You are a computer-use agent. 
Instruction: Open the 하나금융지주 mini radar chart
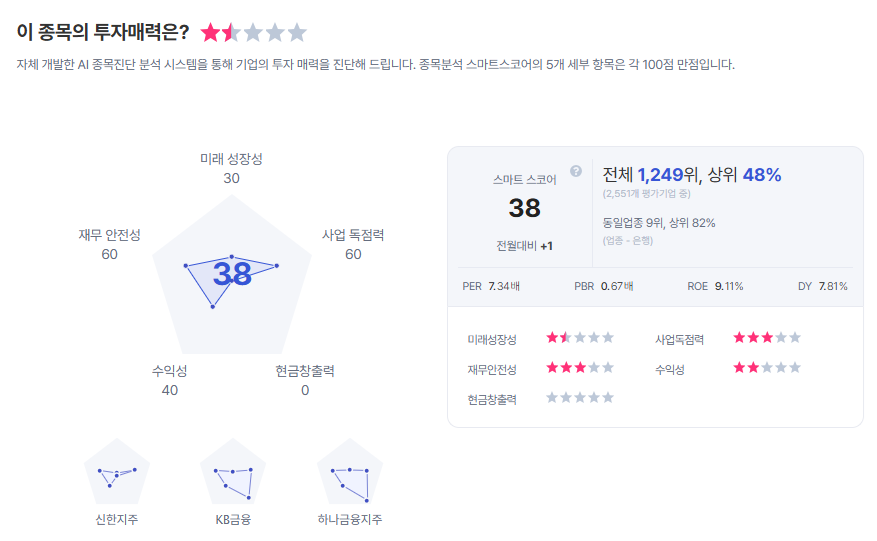(x=349, y=472)
